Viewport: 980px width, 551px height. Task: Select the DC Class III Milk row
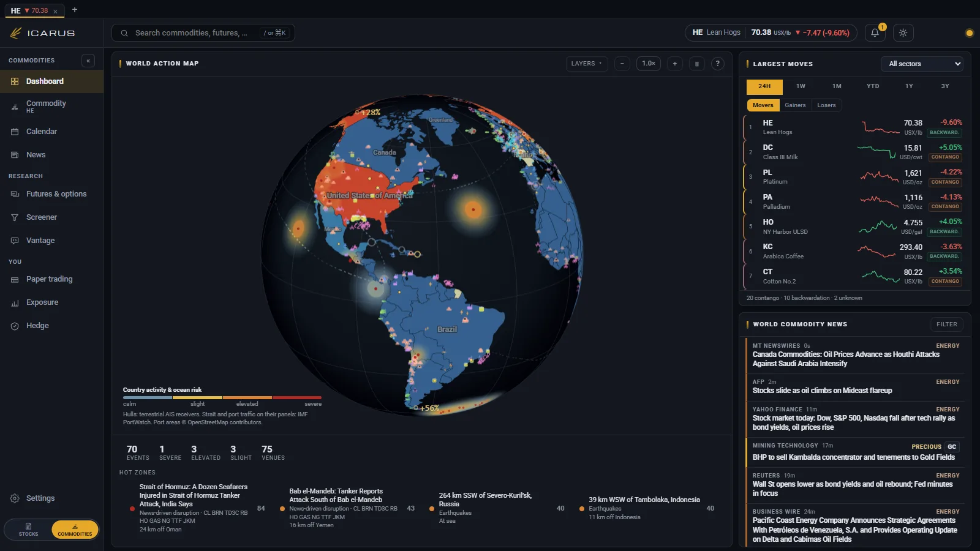pyautogui.click(x=855, y=152)
